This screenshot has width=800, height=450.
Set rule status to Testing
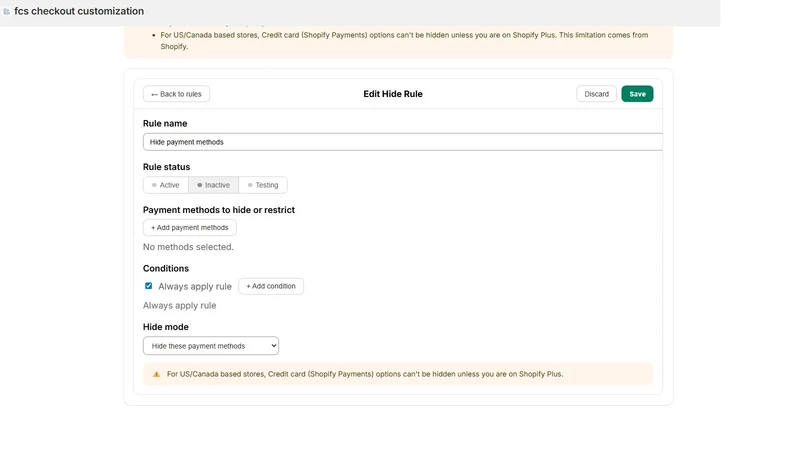click(263, 185)
